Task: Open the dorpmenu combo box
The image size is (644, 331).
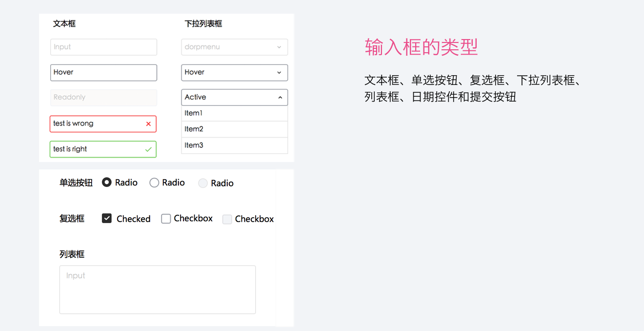Action: point(235,47)
